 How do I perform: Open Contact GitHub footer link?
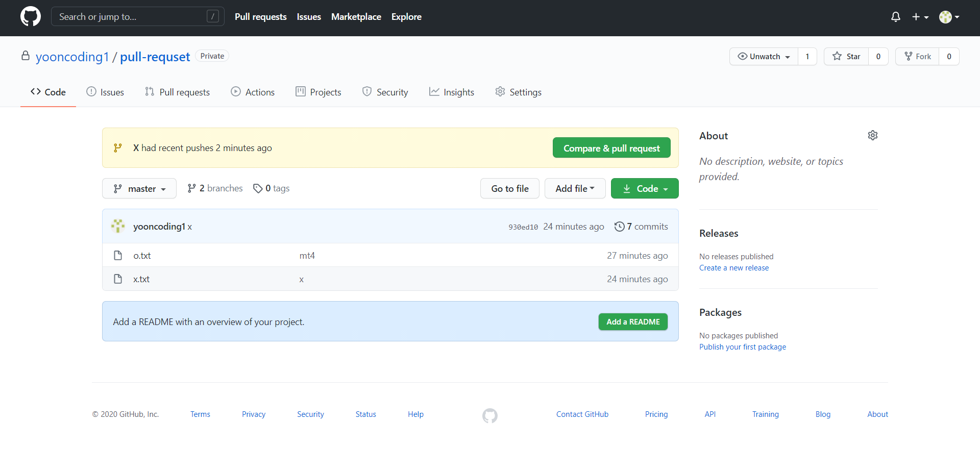point(582,414)
